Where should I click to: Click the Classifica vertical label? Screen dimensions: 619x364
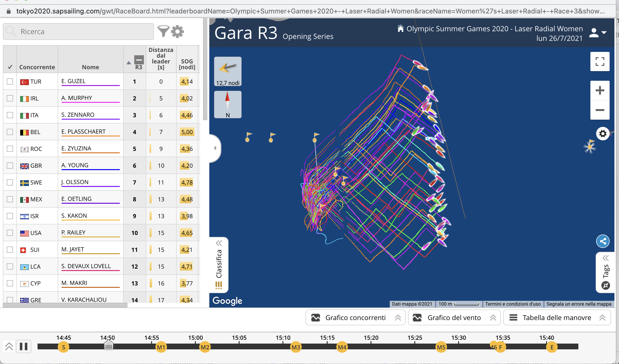click(x=219, y=264)
